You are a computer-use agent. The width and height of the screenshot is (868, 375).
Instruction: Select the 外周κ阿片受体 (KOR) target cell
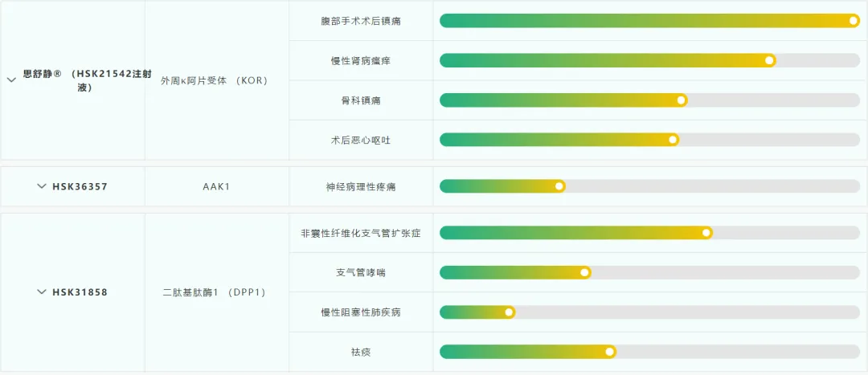214,80
